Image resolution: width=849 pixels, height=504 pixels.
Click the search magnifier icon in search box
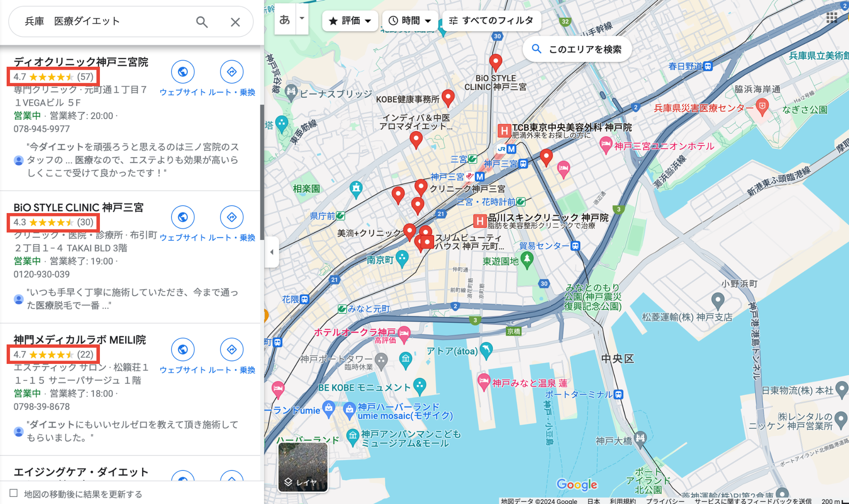coord(202,22)
